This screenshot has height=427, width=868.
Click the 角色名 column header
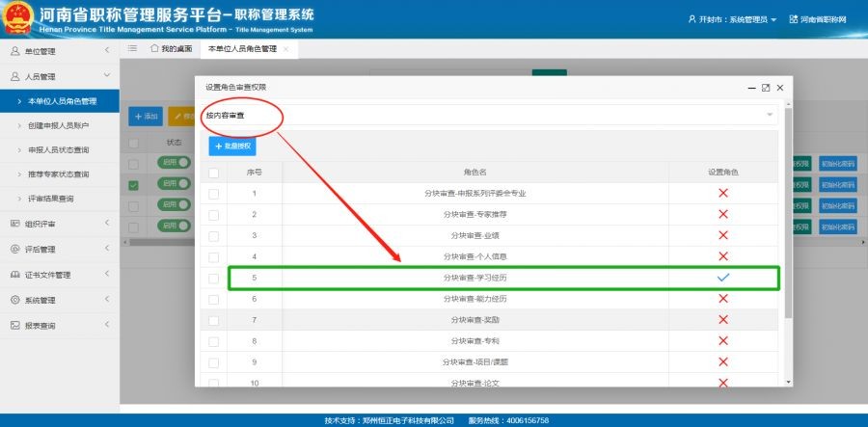click(x=475, y=173)
